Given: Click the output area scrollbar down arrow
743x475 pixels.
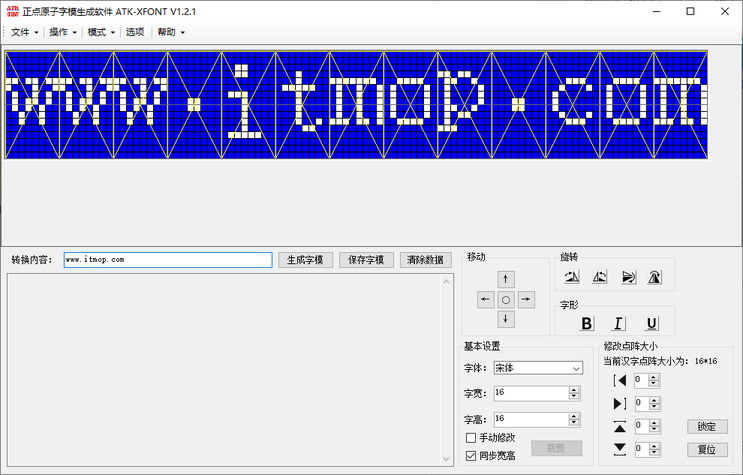Looking at the screenshot, I should pyautogui.click(x=446, y=458).
